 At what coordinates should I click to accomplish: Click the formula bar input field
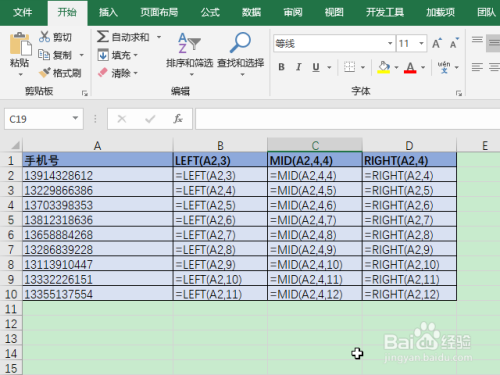point(348,119)
